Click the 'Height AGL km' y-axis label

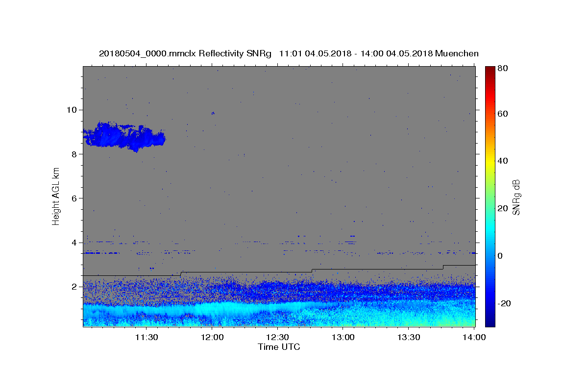(56, 196)
